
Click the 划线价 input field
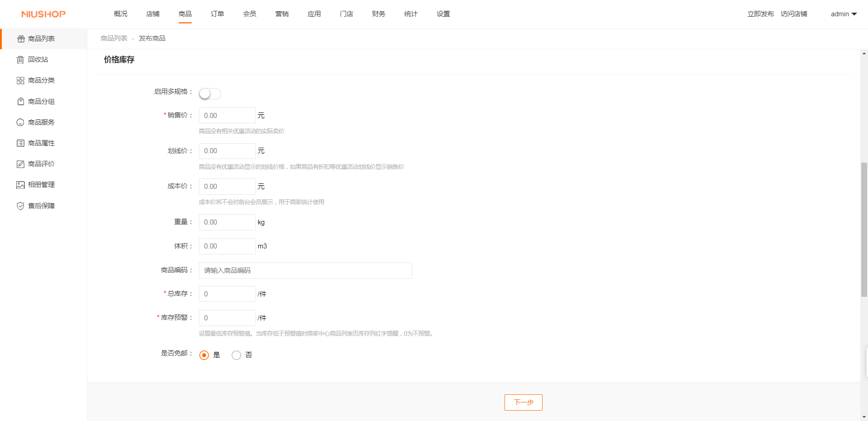click(227, 151)
